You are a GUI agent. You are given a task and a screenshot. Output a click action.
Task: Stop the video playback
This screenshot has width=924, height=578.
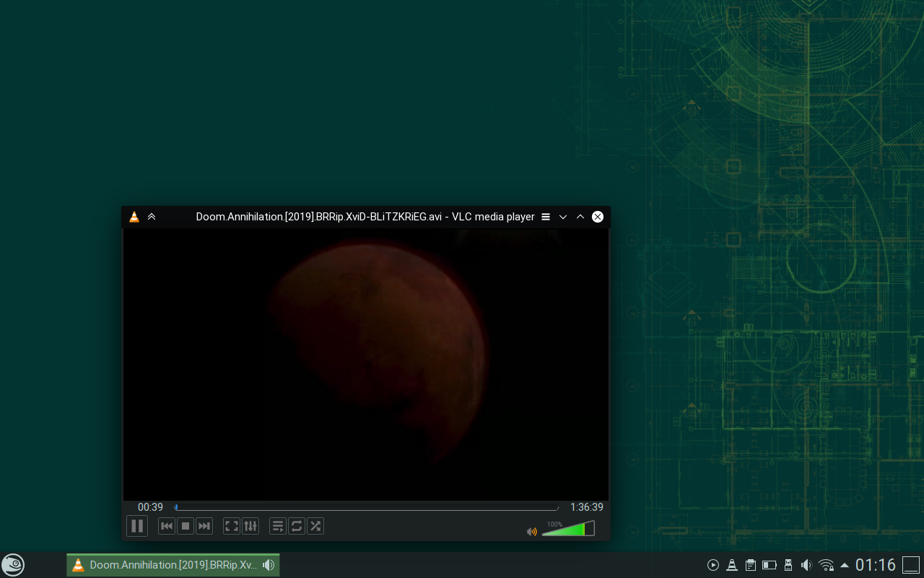pos(186,526)
